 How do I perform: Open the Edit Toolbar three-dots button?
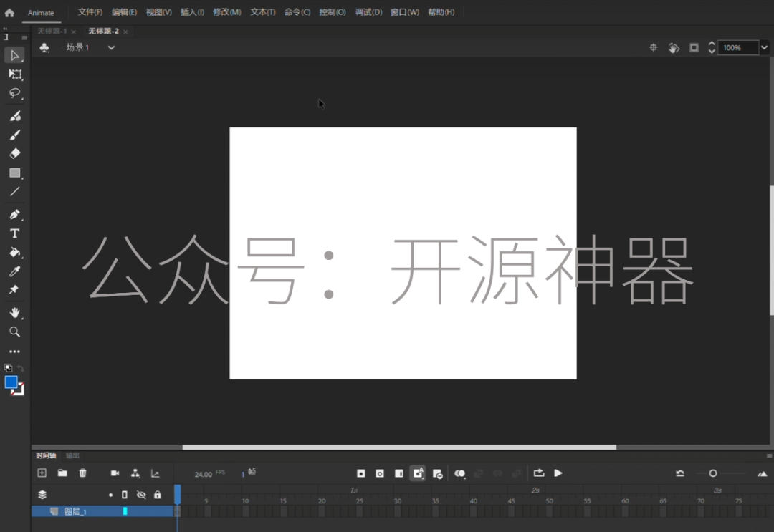[x=15, y=352]
